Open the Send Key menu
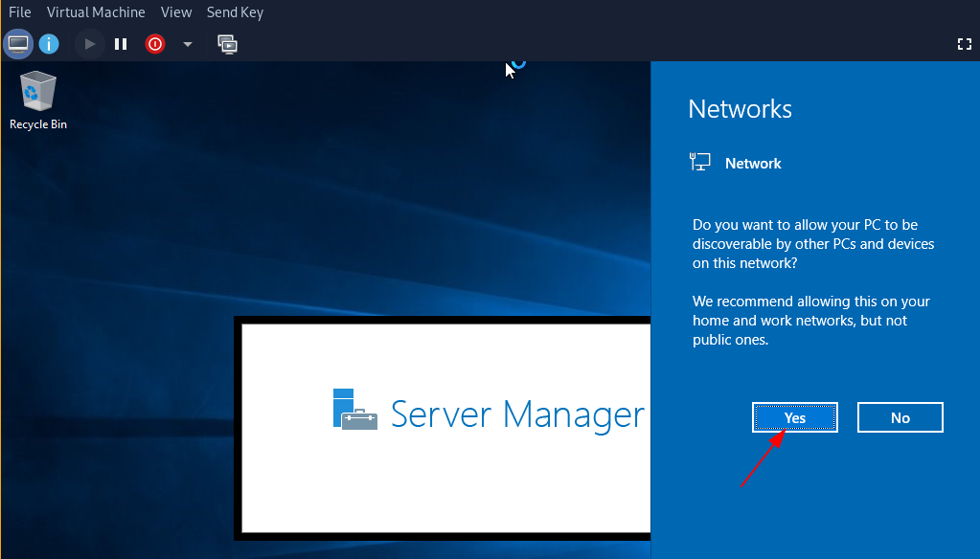Screen dimensions: 980x559 pyautogui.click(x=235, y=12)
